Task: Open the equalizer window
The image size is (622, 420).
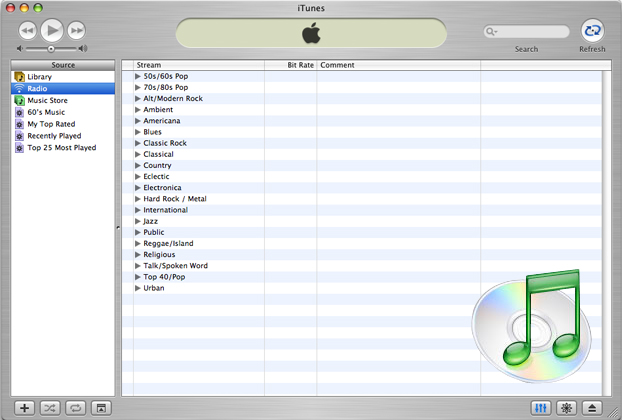Action: pyautogui.click(x=541, y=408)
